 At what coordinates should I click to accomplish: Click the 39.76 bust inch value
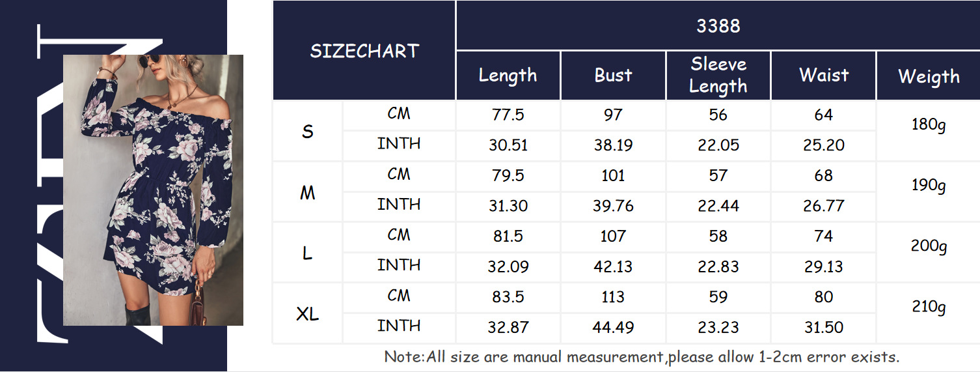(x=613, y=207)
